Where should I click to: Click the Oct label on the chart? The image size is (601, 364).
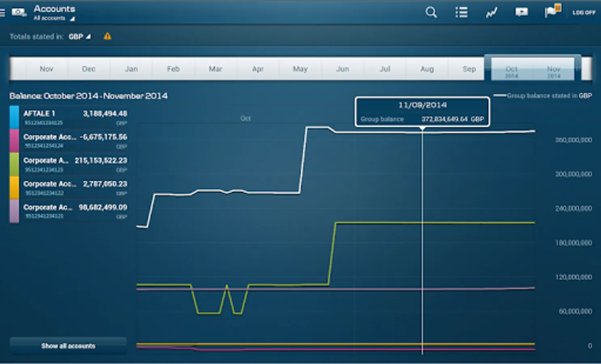coord(245,119)
